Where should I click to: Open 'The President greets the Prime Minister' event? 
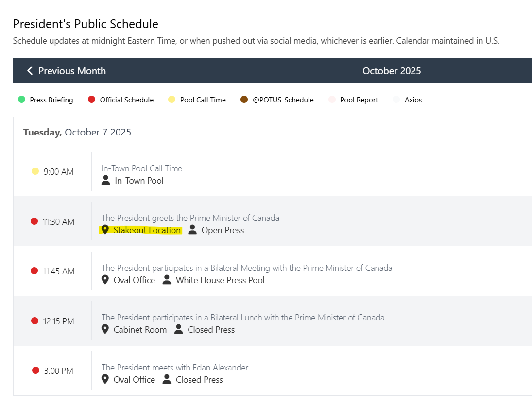coord(190,218)
